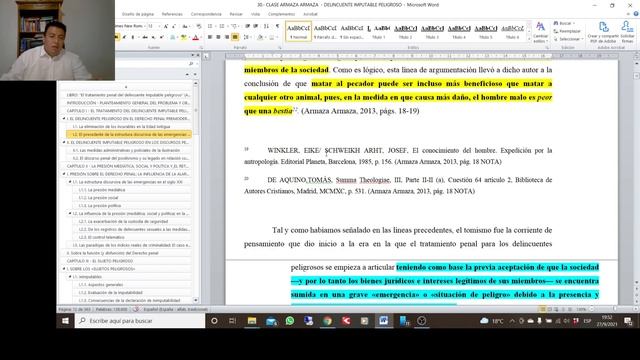Apply the Normal style
640x360 pixels.
click(298, 31)
